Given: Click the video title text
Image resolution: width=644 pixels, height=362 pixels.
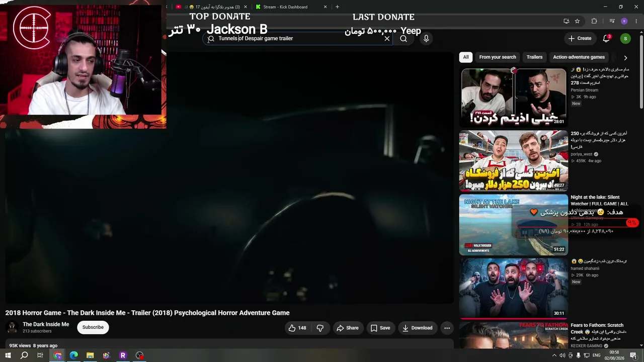Looking at the screenshot, I should click(147, 313).
